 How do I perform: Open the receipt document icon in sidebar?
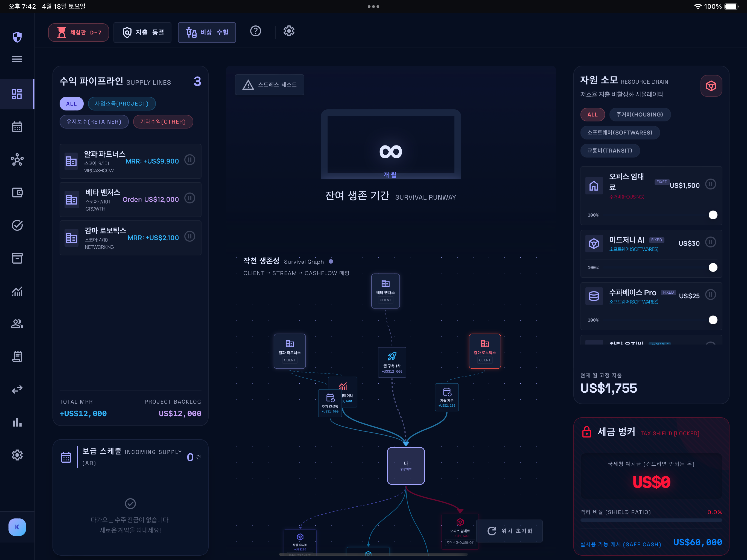point(17,356)
